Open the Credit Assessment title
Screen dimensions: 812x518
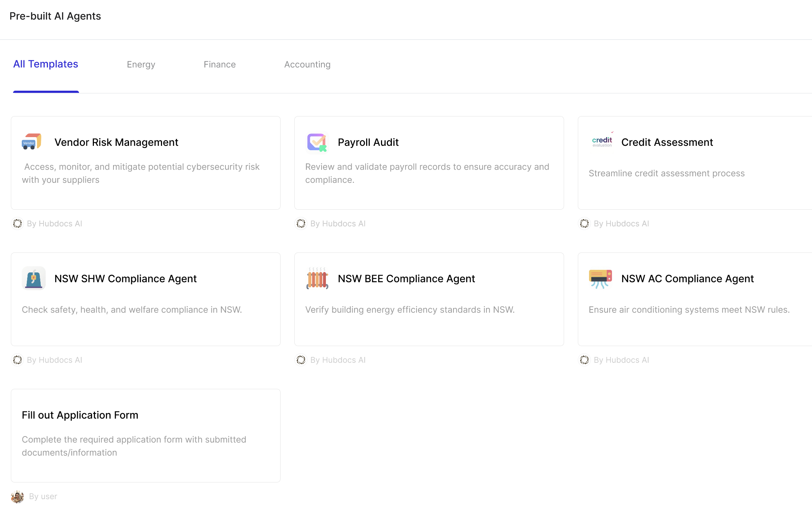[667, 142]
